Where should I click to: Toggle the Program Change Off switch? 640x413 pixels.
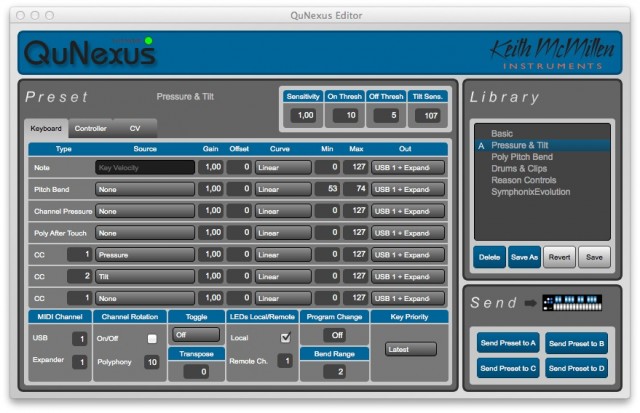337,335
